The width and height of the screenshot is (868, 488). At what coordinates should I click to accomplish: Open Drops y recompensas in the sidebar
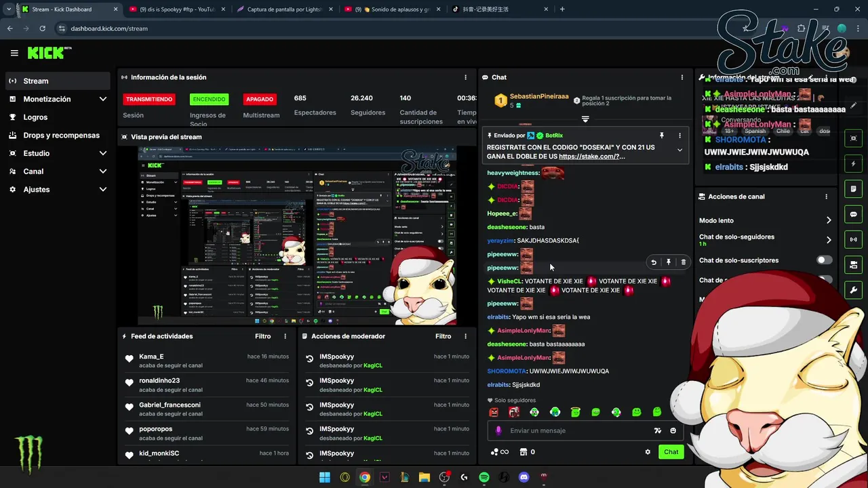click(x=58, y=135)
